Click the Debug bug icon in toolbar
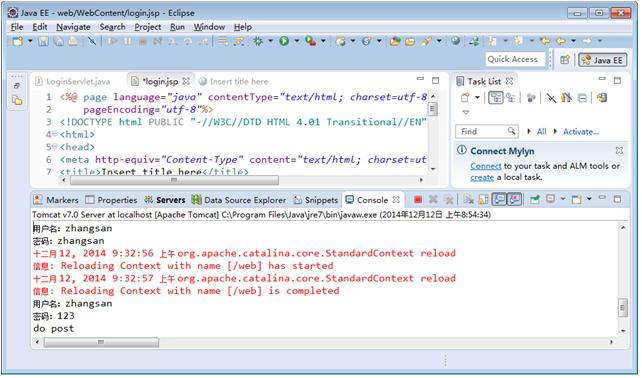Viewport: 642px width, 378px height. tap(258, 41)
